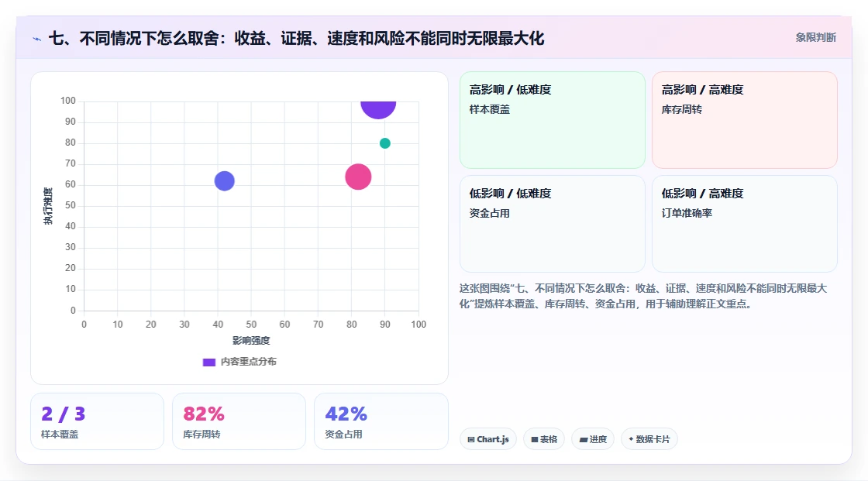This screenshot has height=481, width=868.
Task: Click the 42% 资金占用 stat card
Action: (381, 421)
